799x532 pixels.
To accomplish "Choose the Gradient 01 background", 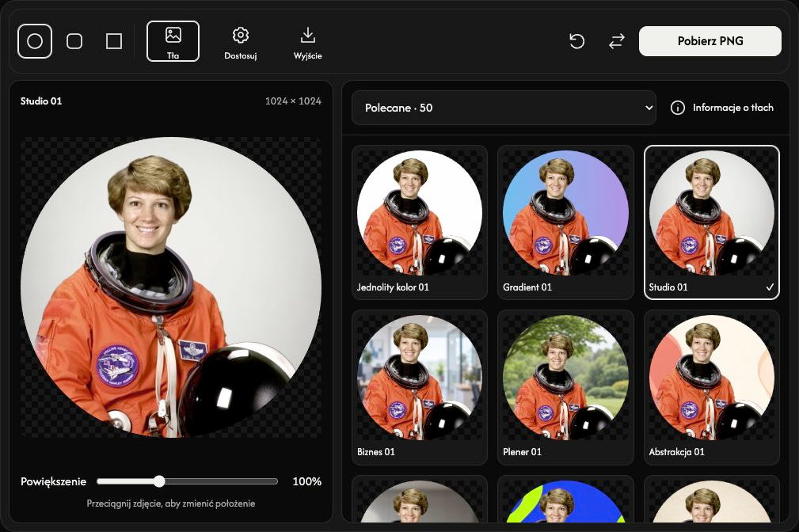I will [565, 222].
